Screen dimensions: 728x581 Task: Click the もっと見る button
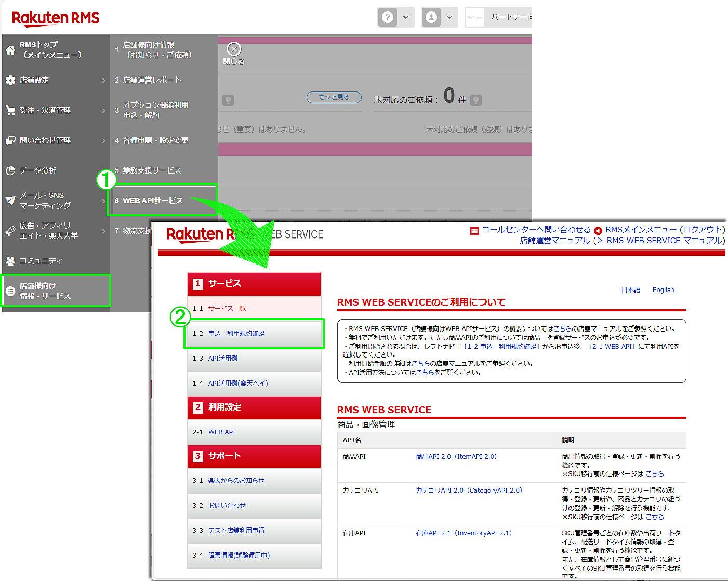coord(334,97)
